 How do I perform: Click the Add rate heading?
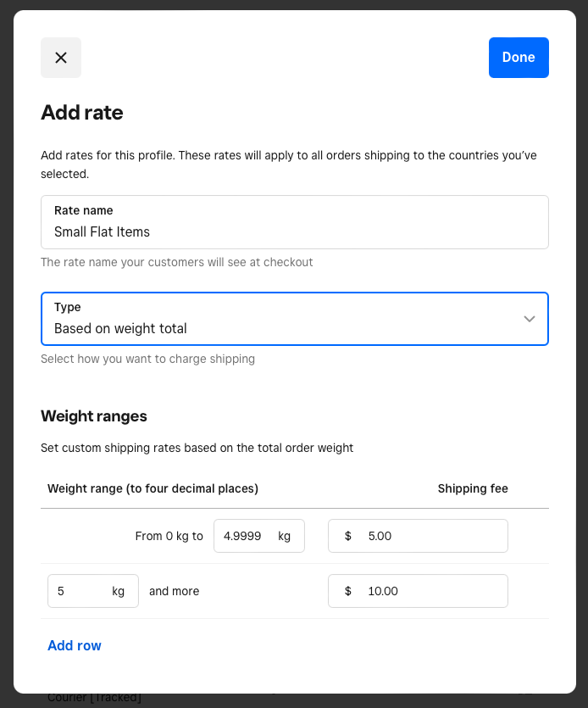click(82, 113)
